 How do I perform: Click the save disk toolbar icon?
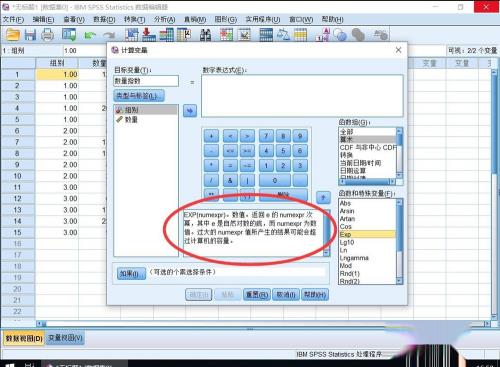(x=30, y=34)
